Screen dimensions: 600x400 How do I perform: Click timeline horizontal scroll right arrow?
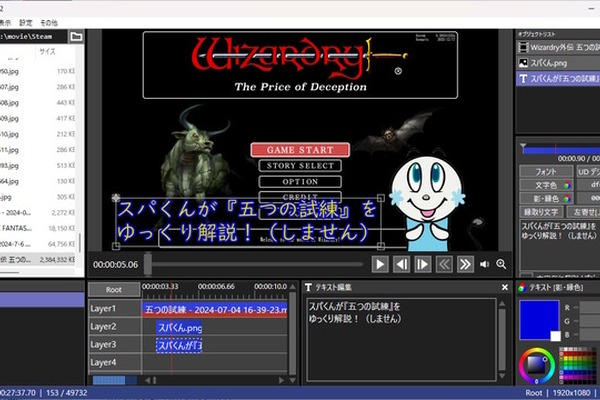click(x=281, y=380)
